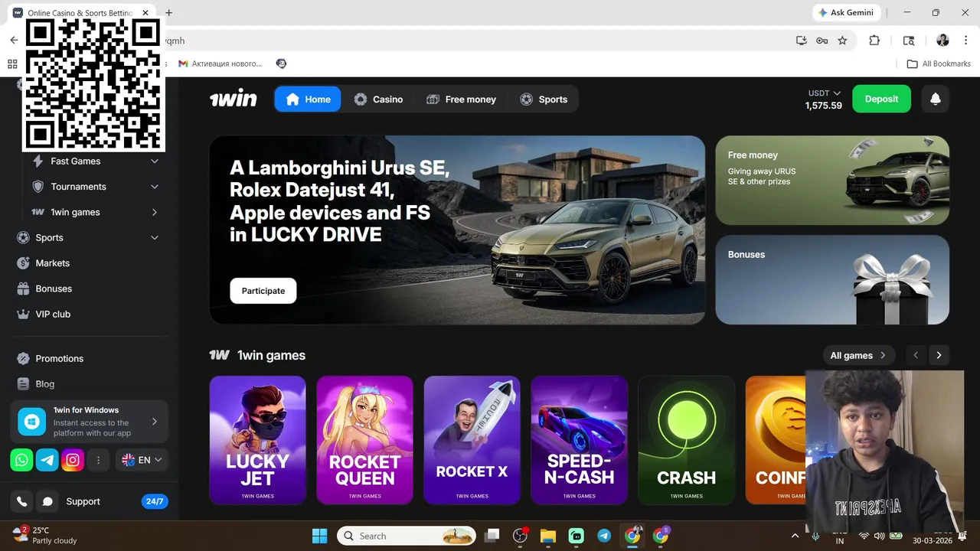Open the Free money promo card
Screen dimensions: 980x551
click(832, 181)
